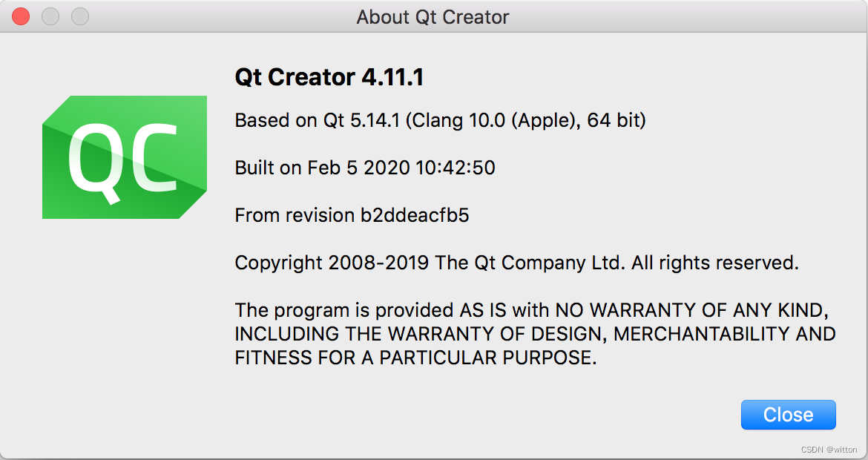Image resolution: width=868 pixels, height=460 pixels.
Task: Click the 'Built on Feb 5 2020' line
Action: tap(322, 168)
